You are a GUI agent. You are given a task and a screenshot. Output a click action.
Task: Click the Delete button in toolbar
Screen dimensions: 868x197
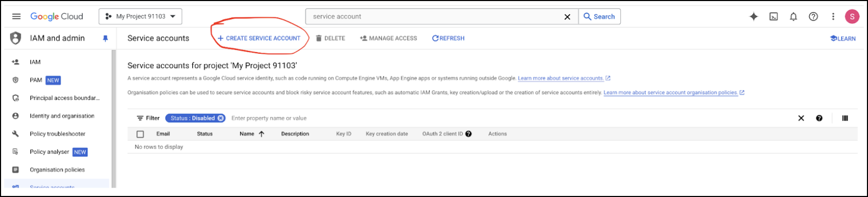coord(330,38)
